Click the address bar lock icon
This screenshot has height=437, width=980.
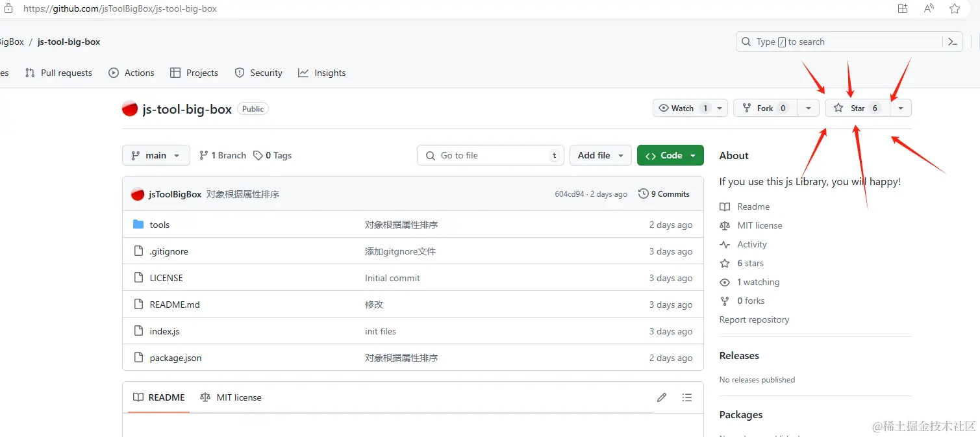(8, 8)
